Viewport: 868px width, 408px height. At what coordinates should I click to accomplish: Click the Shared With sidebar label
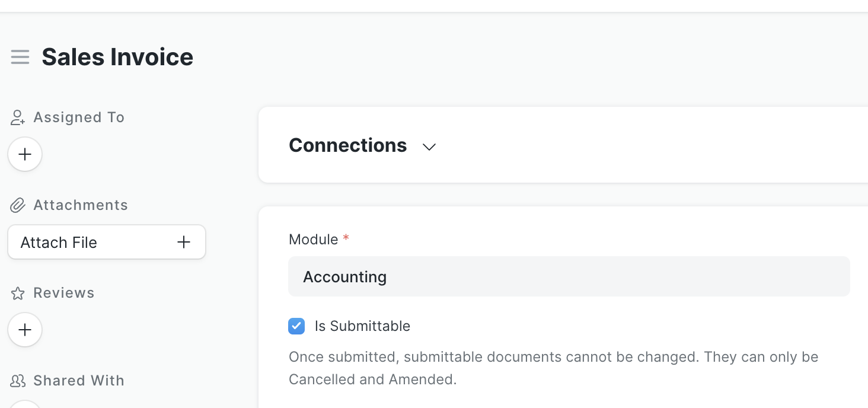point(79,381)
